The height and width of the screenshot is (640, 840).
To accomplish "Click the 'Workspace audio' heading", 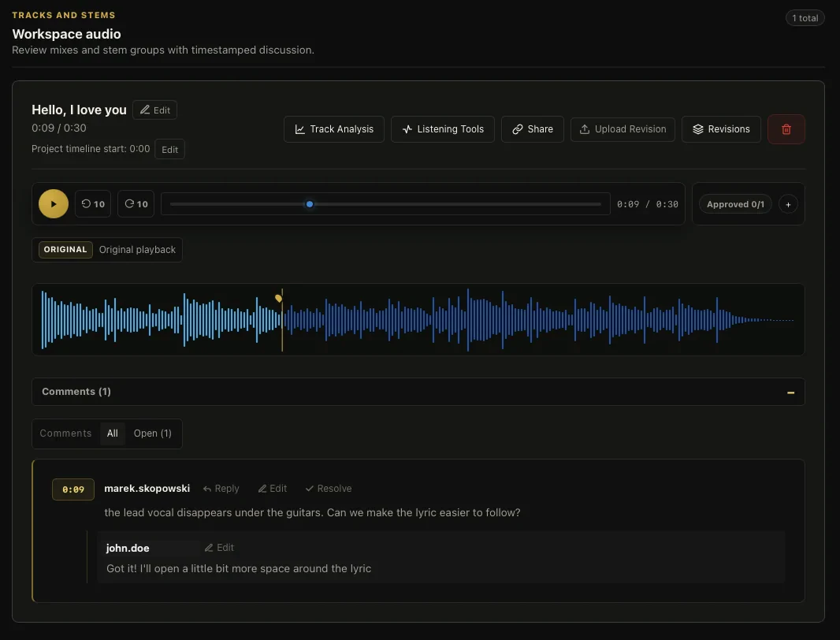I will click(66, 35).
